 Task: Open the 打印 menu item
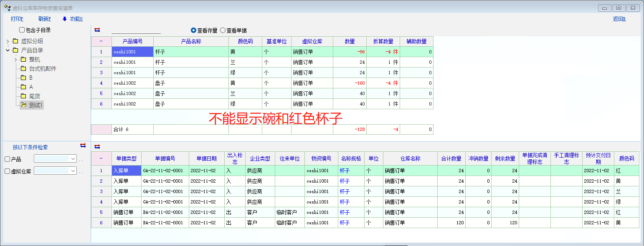17,19
